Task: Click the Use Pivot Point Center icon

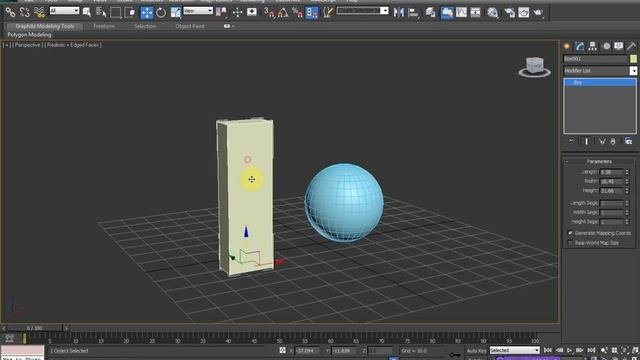Action: (x=222, y=13)
